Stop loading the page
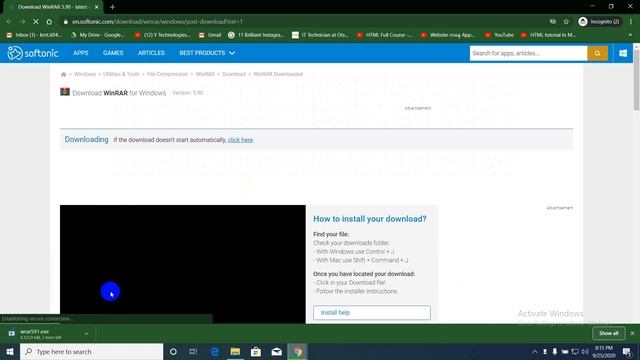 point(36,22)
